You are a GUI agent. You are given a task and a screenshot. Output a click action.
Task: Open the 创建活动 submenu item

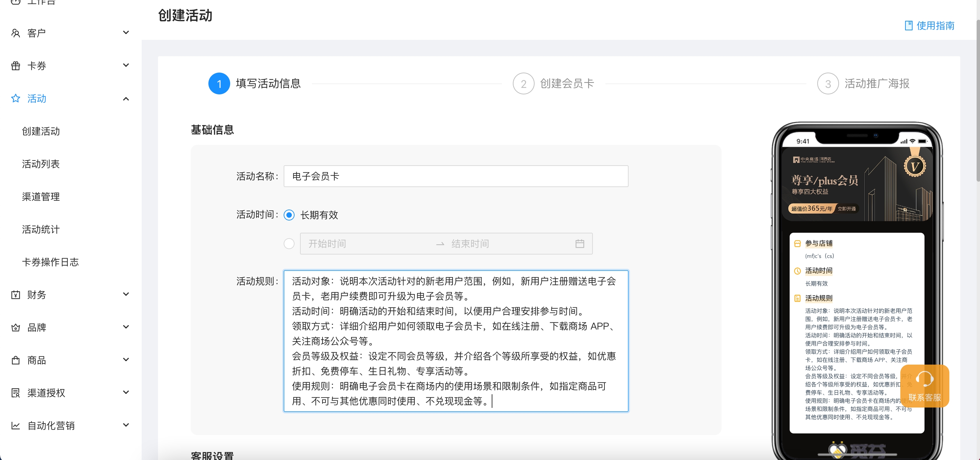coord(41,132)
